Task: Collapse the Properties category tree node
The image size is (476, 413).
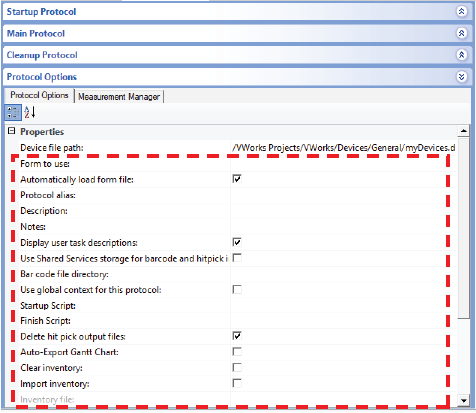Action: 12,131
